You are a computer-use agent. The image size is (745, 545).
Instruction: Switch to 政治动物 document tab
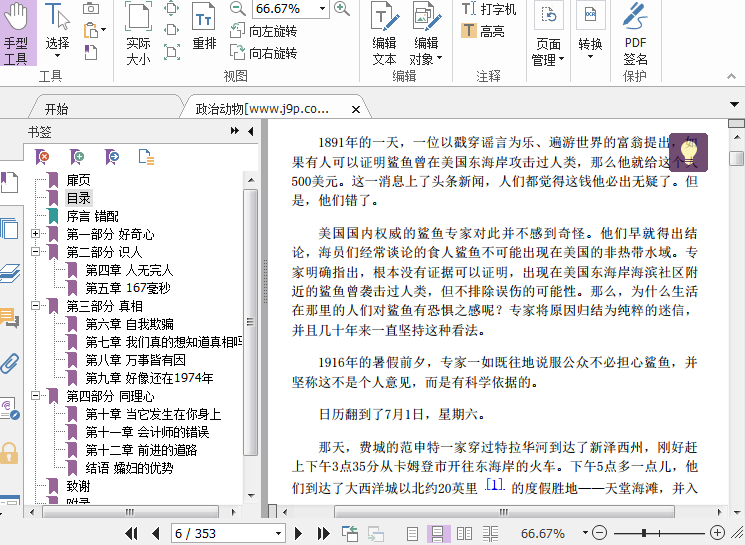pos(262,109)
